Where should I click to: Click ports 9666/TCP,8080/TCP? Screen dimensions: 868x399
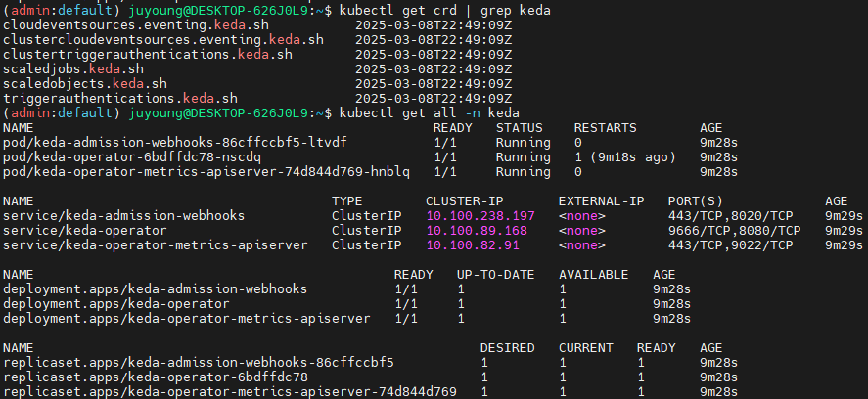735,230
